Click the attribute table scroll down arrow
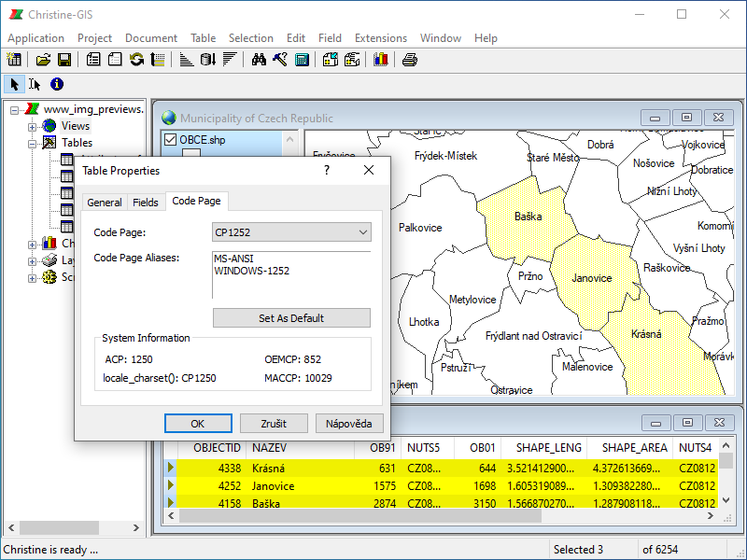Screen dimensions: 747x560 point(726,500)
